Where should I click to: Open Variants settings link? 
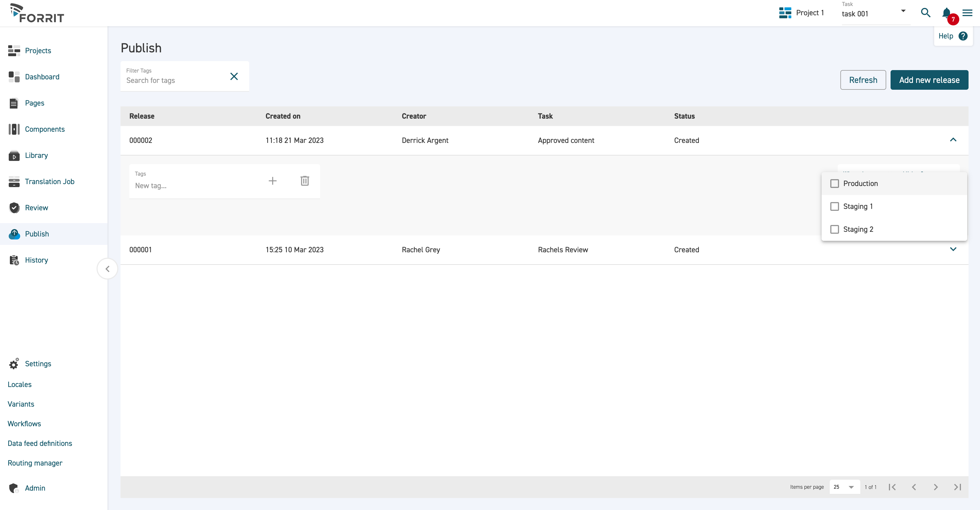tap(21, 404)
